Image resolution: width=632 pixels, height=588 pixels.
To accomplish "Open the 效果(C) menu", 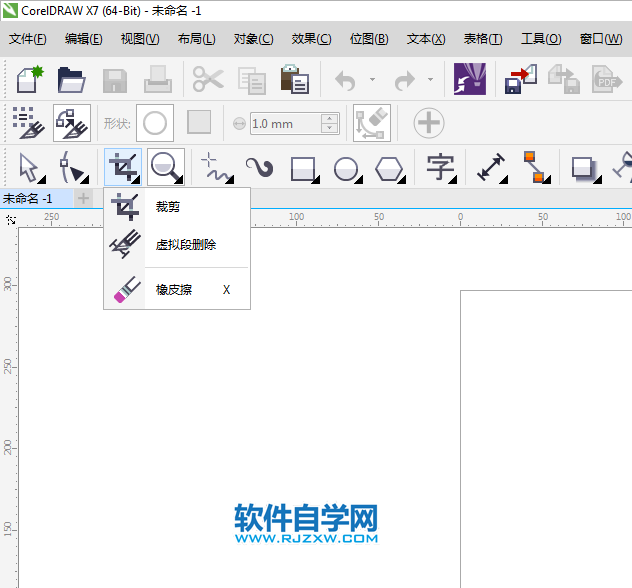I will click(311, 39).
